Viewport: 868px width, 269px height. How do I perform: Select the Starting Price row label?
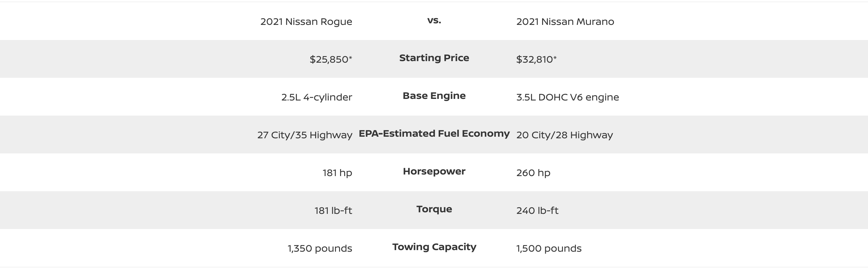[434, 58]
